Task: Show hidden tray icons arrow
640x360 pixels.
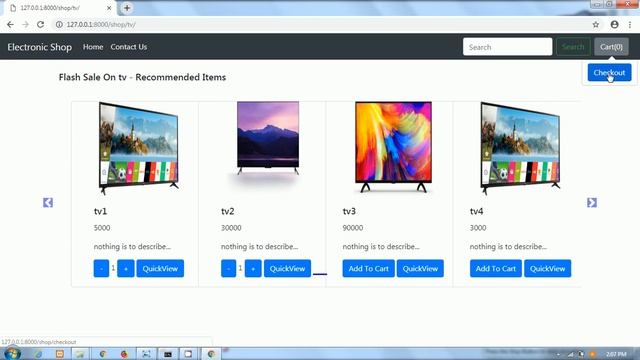Action: click(x=559, y=354)
